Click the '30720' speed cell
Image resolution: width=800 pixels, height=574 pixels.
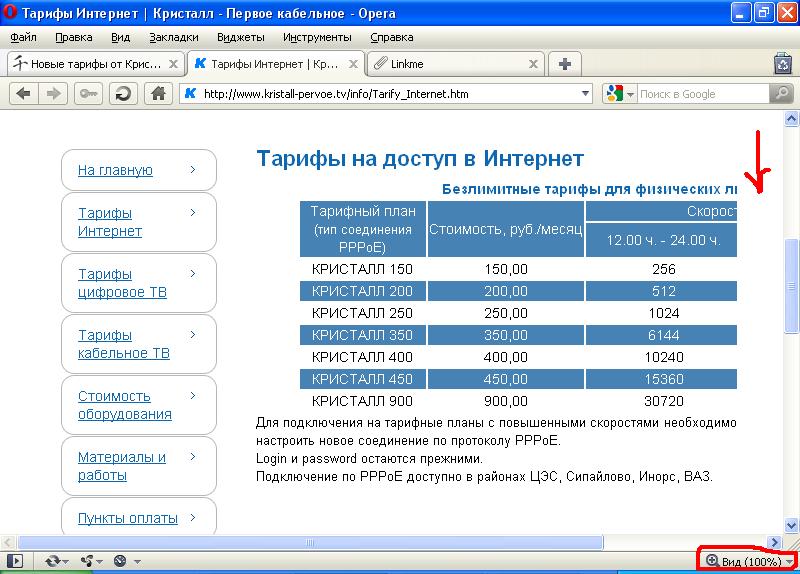click(663, 401)
